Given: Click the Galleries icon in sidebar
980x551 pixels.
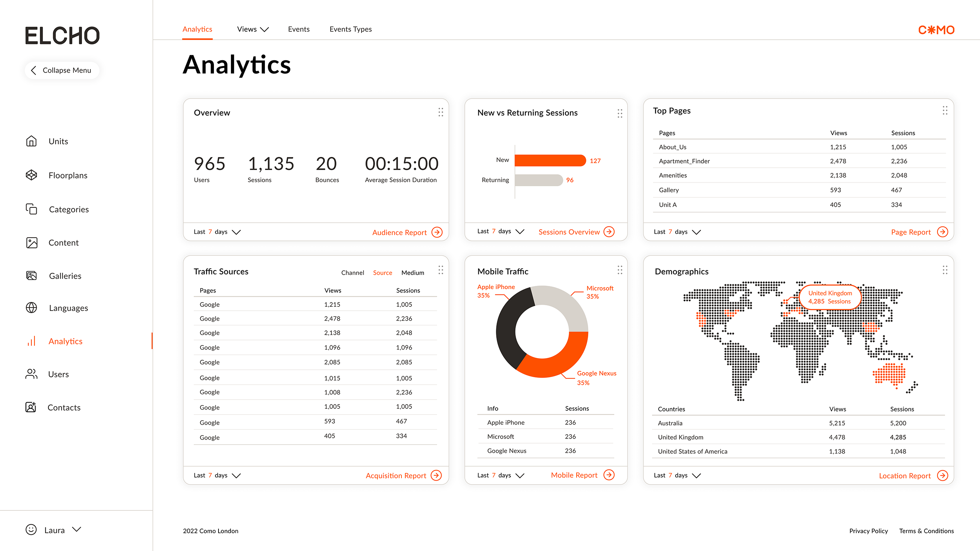Looking at the screenshot, I should click(x=31, y=275).
